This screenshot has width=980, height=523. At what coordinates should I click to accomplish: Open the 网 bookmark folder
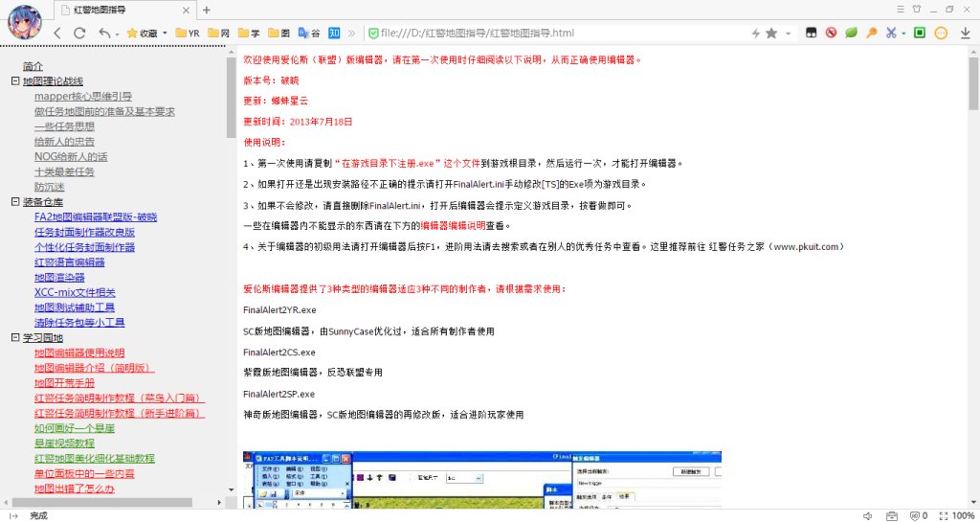(x=219, y=34)
